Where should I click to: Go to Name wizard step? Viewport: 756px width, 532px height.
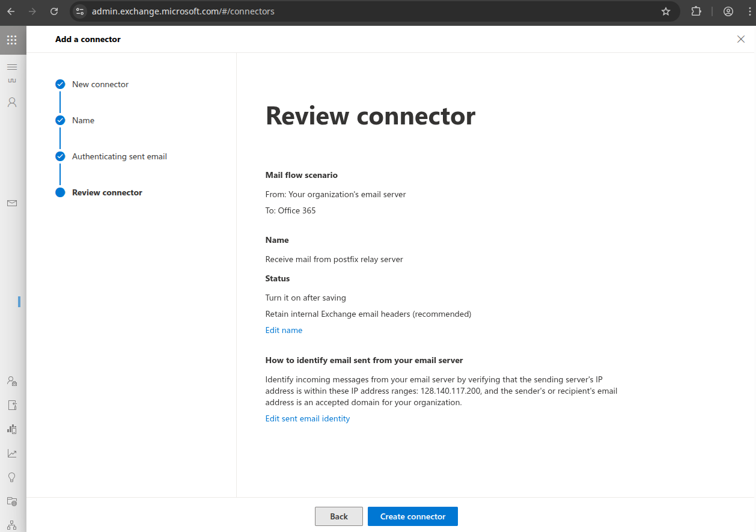point(75,120)
